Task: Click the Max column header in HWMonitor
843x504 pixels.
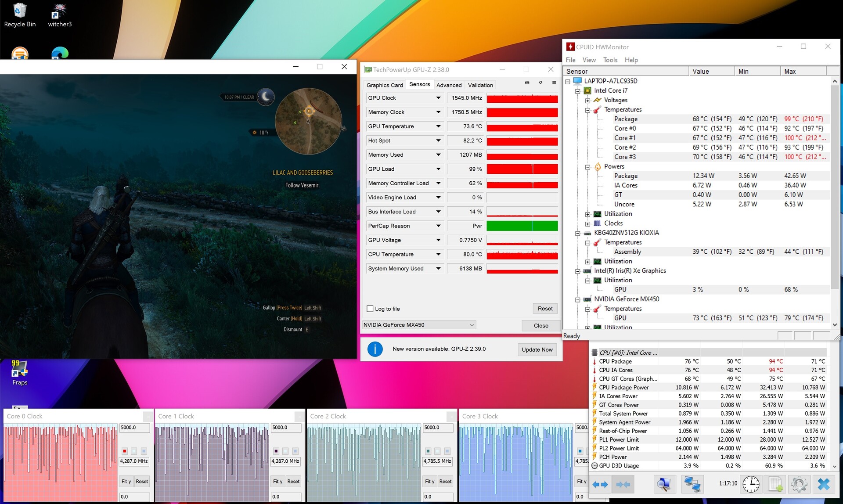Action: [803, 71]
